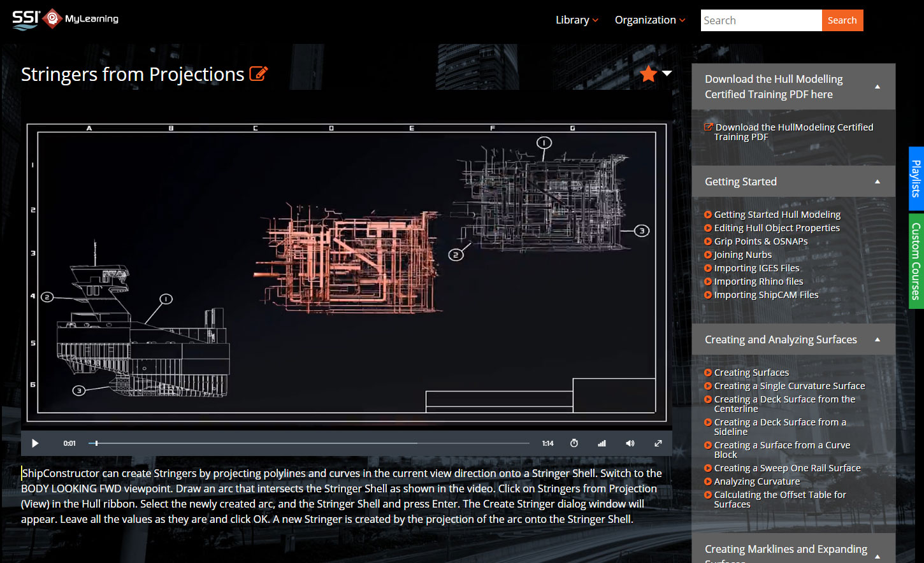Open the video quality settings icon
The image size is (924, 563).
click(602, 443)
